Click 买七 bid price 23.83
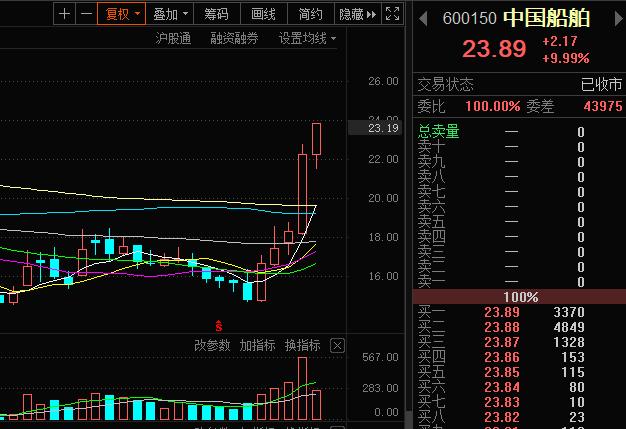626x429 pixels. [502, 402]
